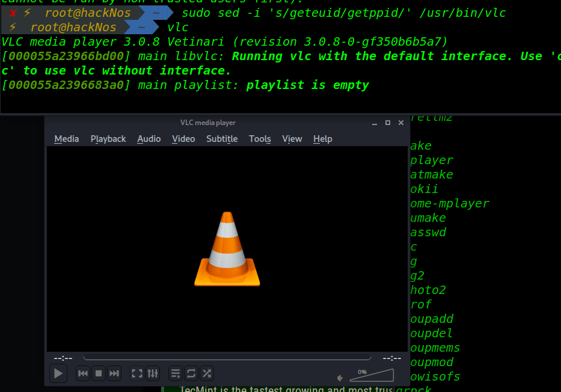Screen dimensions: 561x392
Task: Open the Subtitle menu
Action: (222, 139)
